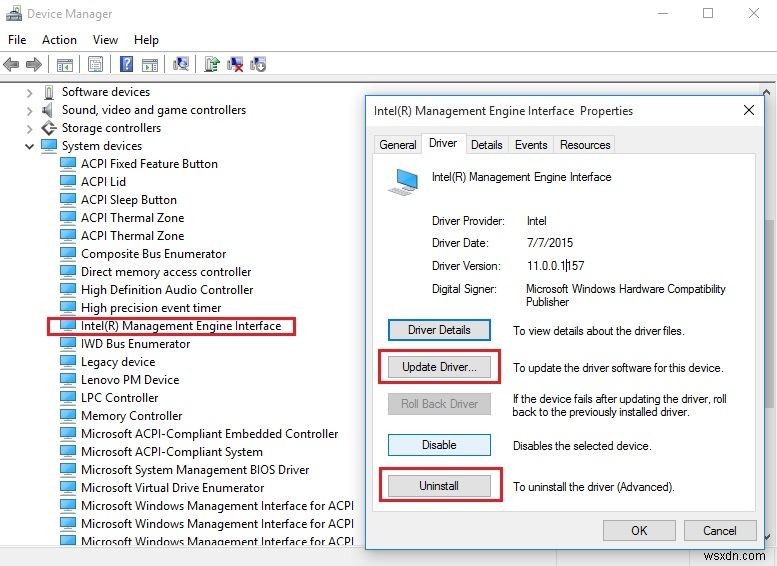
Task: Click Cancel in Properties dialog
Action: click(720, 531)
